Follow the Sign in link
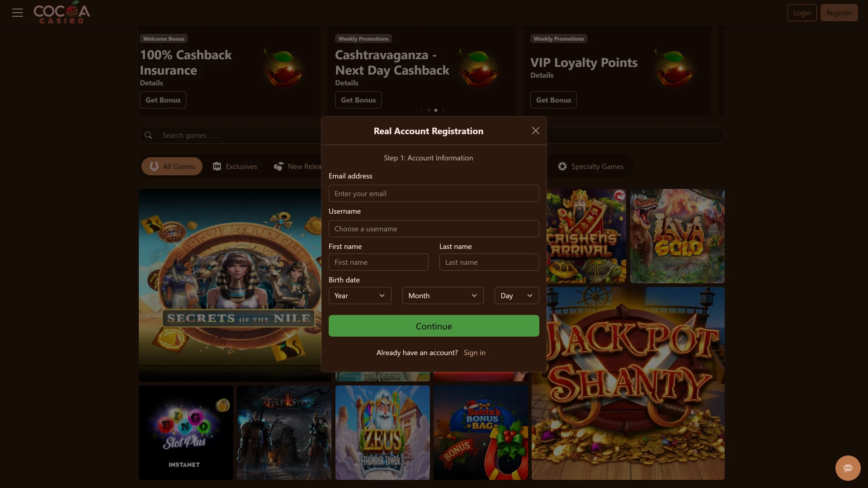This screenshot has width=868, height=488. coord(474,352)
